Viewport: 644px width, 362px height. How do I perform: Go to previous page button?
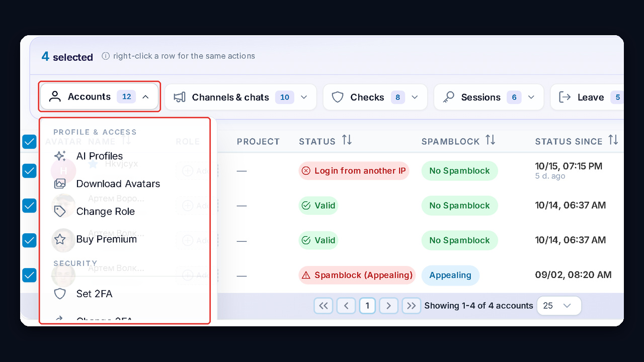(x=346, y=306)
